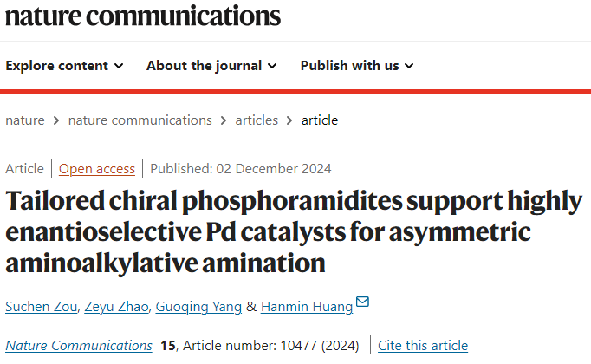Viewport: 591px width, 364px height.
Task: Navigate to the articles breadcrumb
Action: pyautogui.click(x=257, y=120)
